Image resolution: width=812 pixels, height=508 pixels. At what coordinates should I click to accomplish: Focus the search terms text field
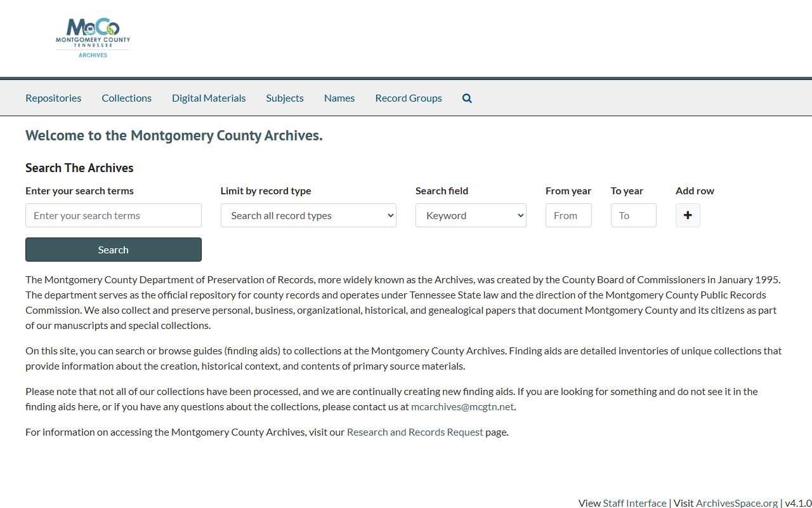tap(114, 215)
